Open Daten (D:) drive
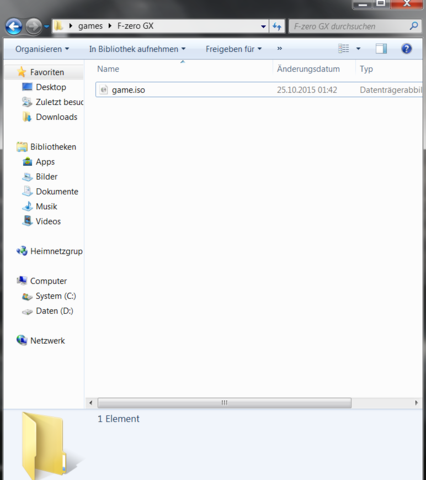Screen dimensions: 426x480 (54, 311)
